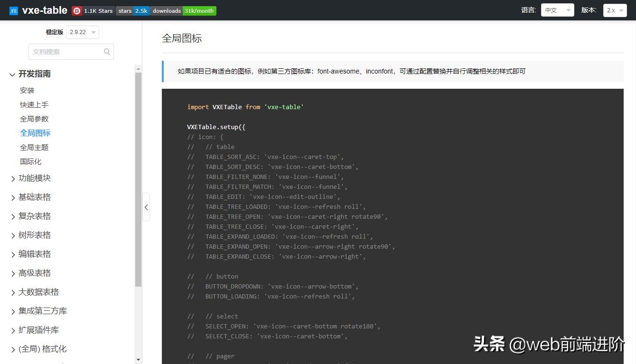Click the search magnifier icon
Screen dimensions: 636x364
click(107, 52)
